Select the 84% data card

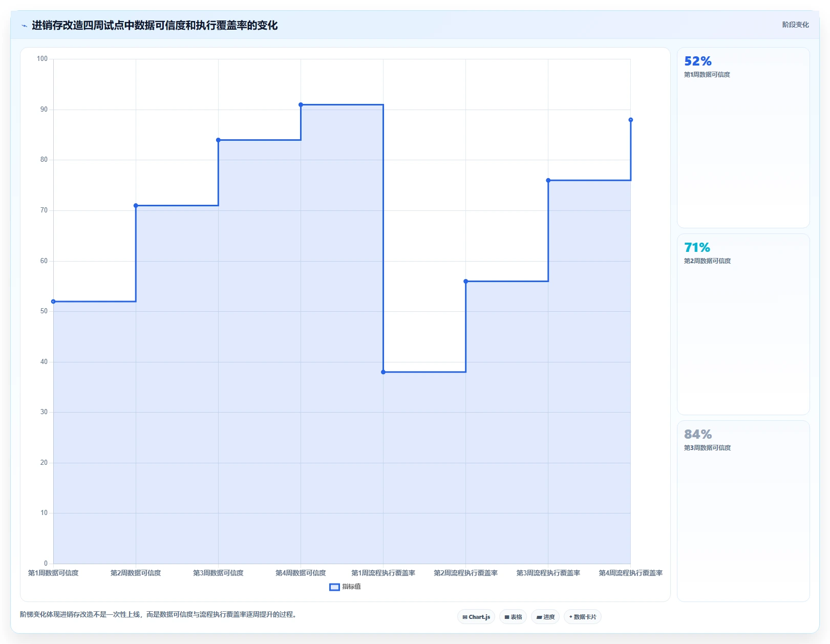[x=743, y=511]
